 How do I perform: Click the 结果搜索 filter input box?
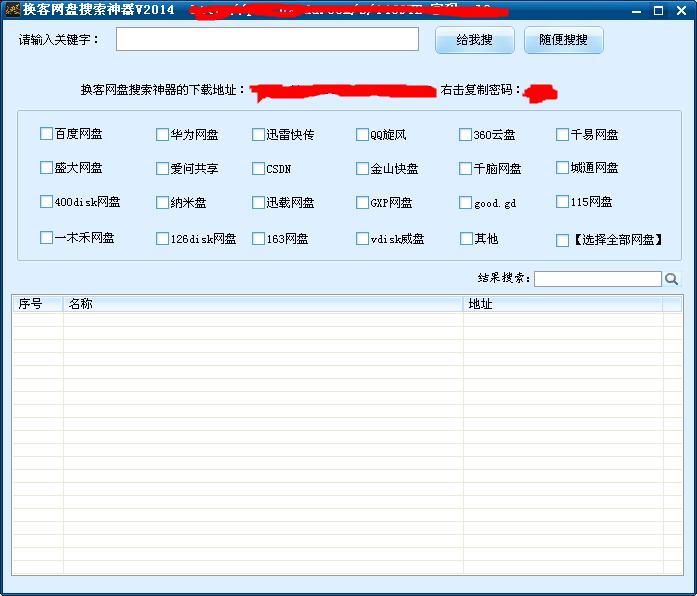tap(598, 279)
